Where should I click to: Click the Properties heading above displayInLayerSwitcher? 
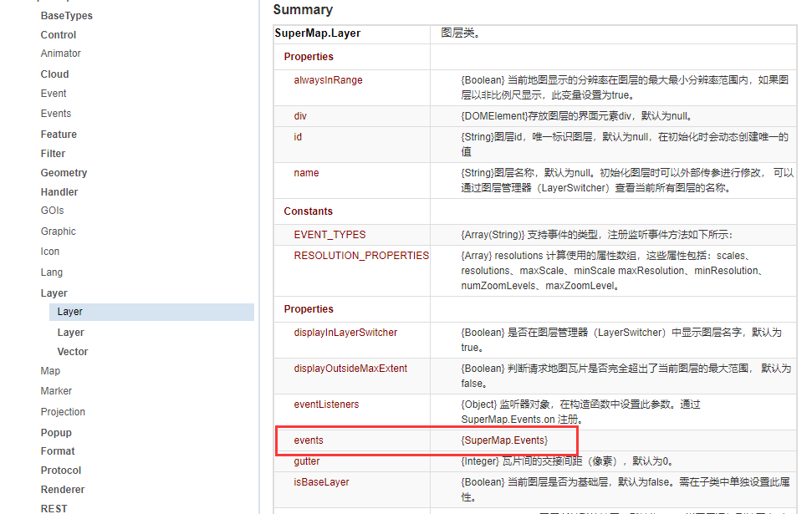tap(308, 309)
